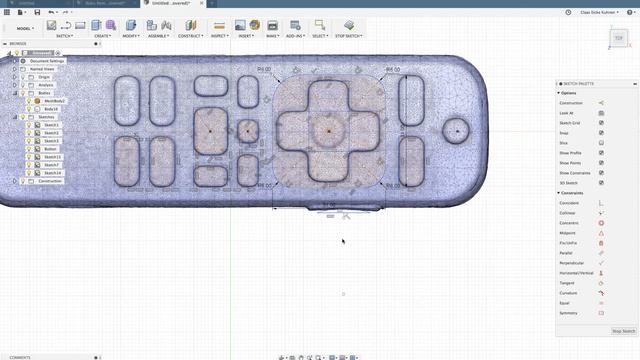Select the New Component icon in Assemble
The height and width of the screenshot is (360, 640).
pyautogui.click(x=152, y=25)
